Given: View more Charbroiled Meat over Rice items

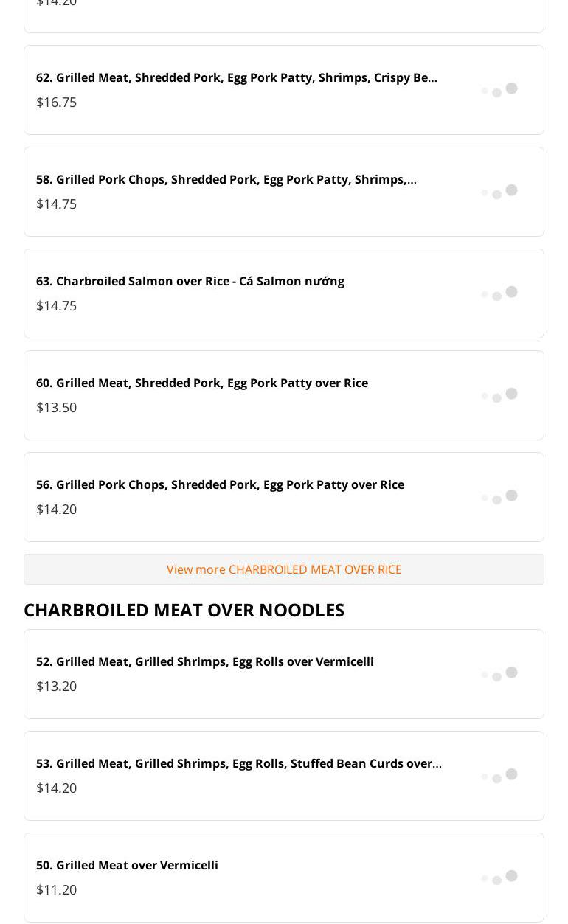Looking at the screenshot, I should tap(284, 569).
